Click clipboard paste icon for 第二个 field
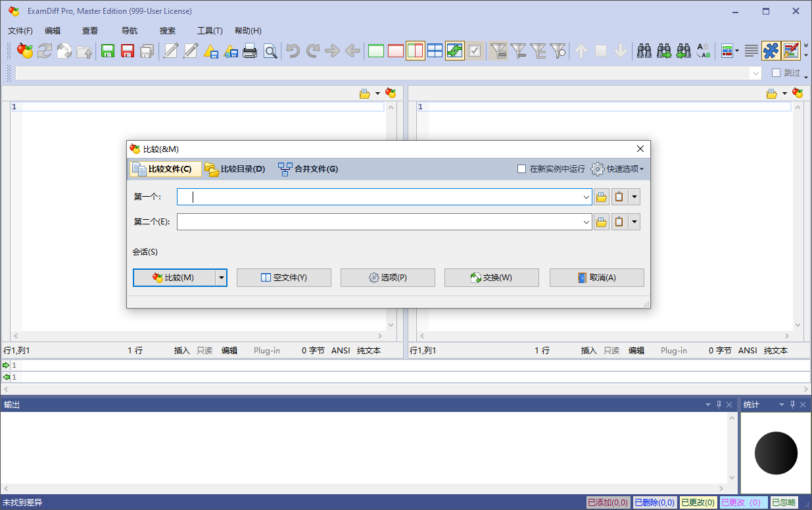The height and width of the screenshot is (510, 812). coord(619,222)
